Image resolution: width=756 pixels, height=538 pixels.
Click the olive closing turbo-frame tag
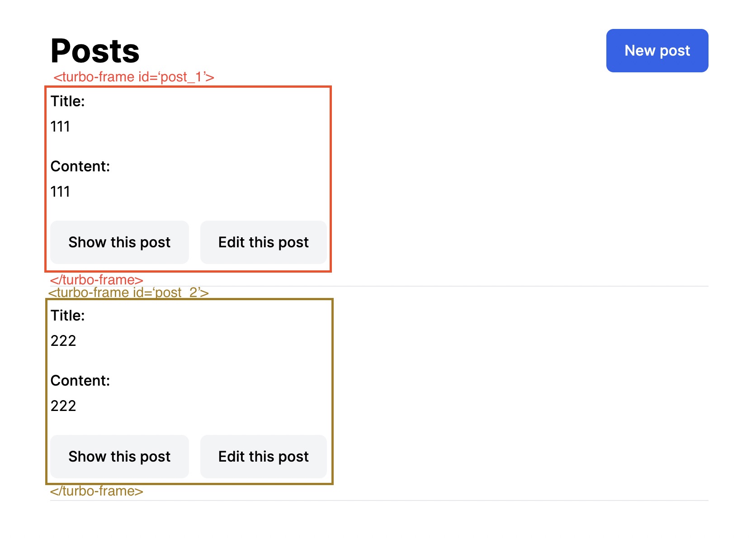pyautogui.click(x=96, y=491)
